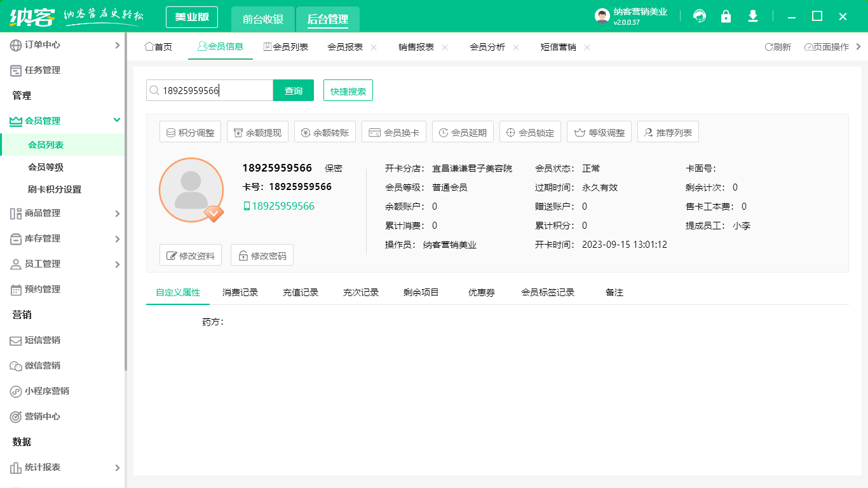
Task: Click the large member avatar placeholder
Action: pyautogui.click(x=191, y=190)
